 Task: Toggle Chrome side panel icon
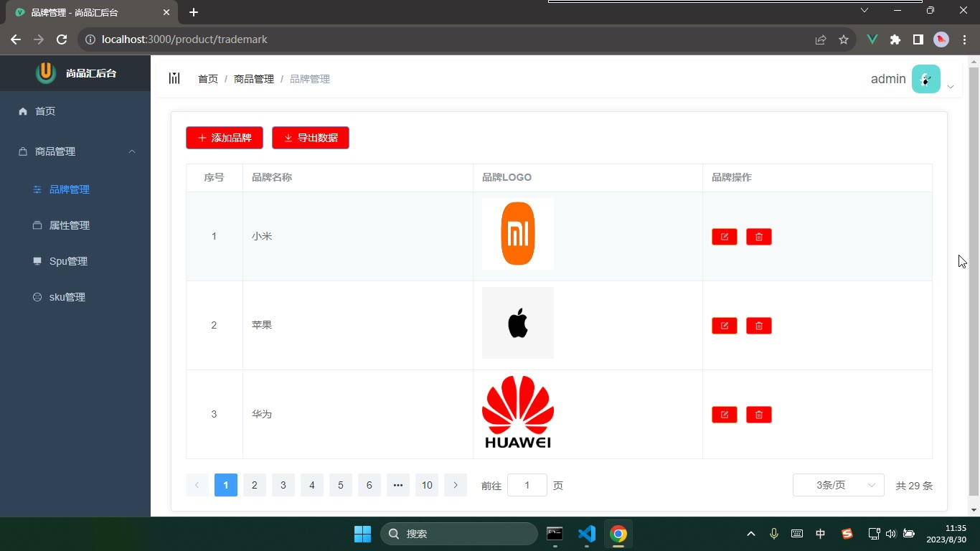coord(918,40)
